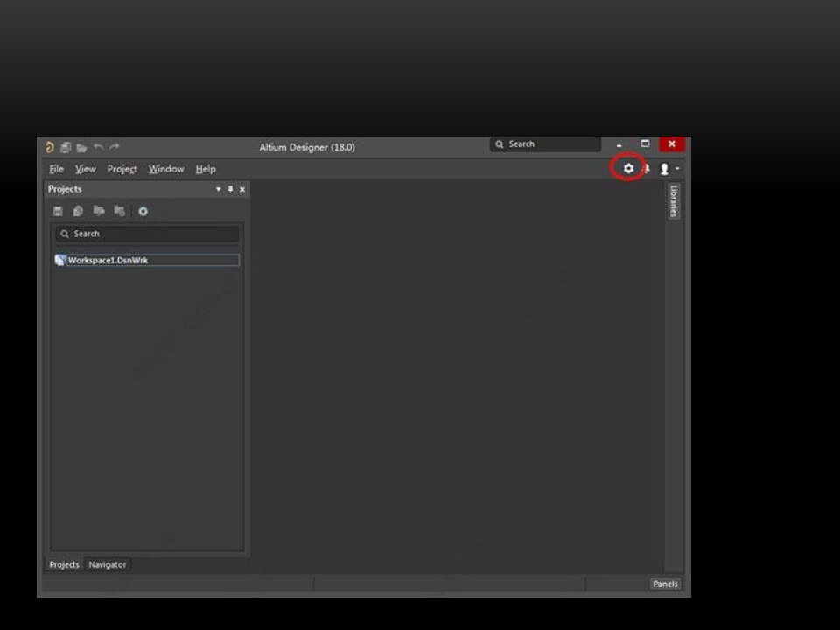This screenshot has width=840, height=630.
Task: Minimize the Altium Designer window
Action: point(619,144)
